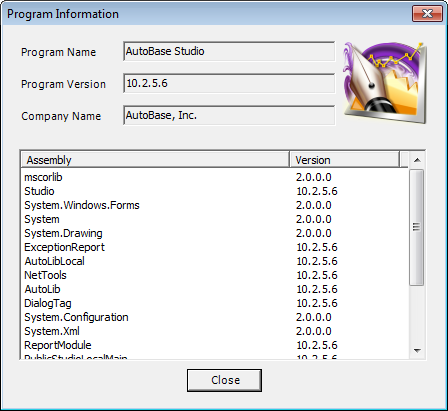Click the scrollbar down arrow
Screen dimensions: 448x411
417,351
